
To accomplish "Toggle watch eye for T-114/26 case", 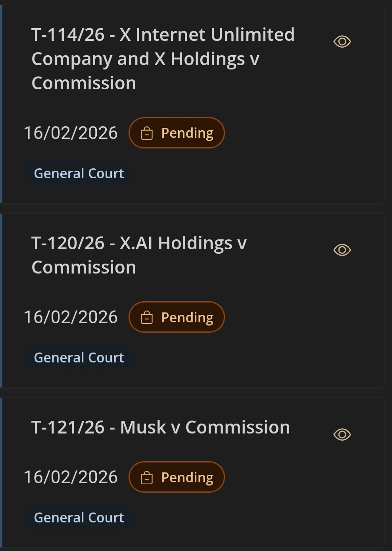I will 342,42.
